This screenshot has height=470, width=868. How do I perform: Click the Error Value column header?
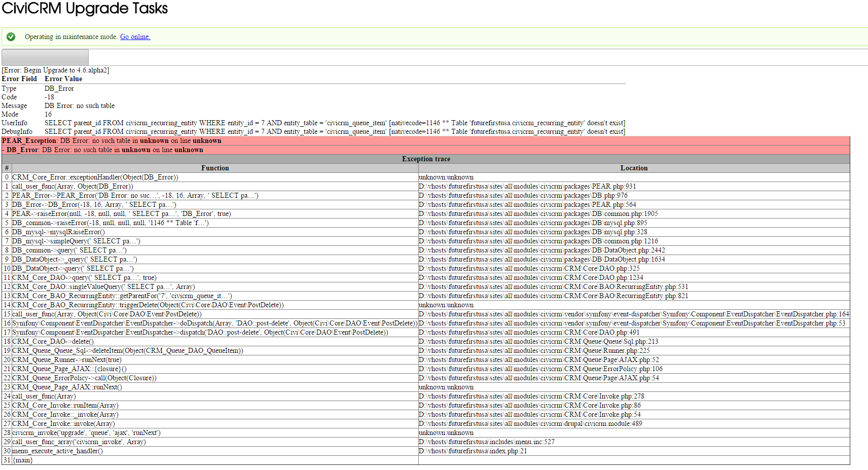pyautogui.click(x=63, y=79)
